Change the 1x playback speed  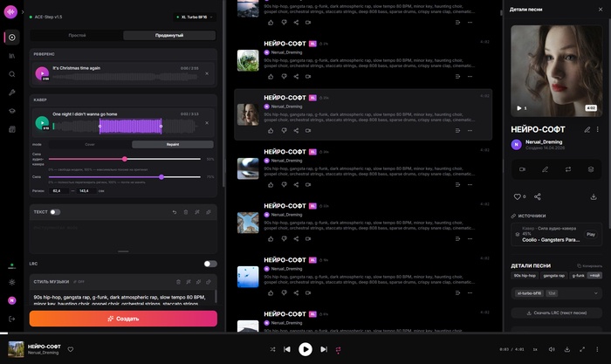[535, 349]
